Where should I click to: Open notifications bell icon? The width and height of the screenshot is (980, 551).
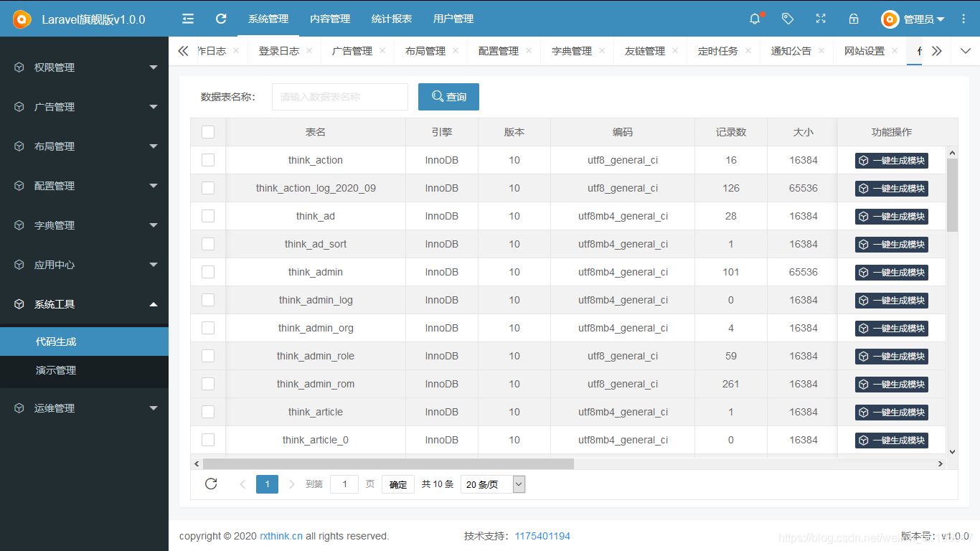click(755, 19)
